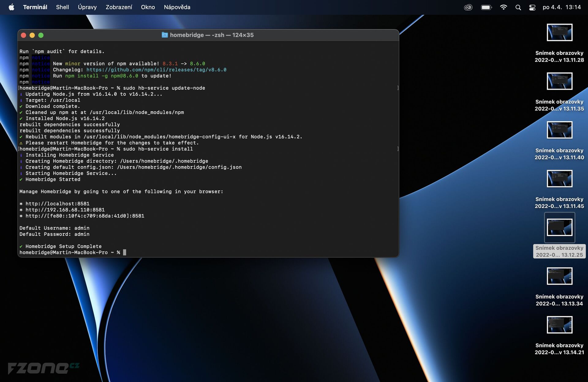Click the file label ending 13.11.45
The width and height of the screenshot is (588, 382).
(559, 202)
